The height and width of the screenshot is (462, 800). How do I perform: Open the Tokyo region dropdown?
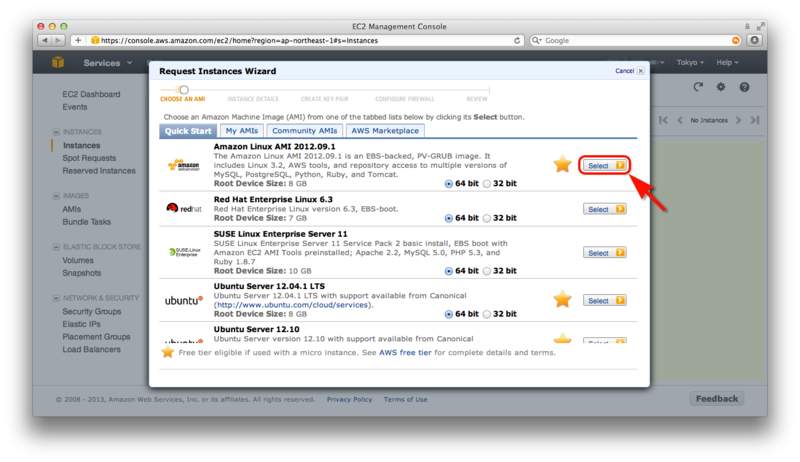[x=690, y=62]
